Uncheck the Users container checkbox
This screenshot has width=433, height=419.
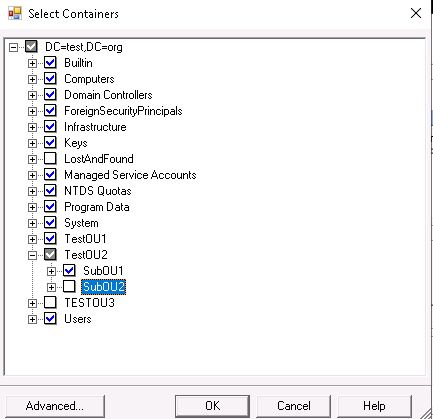[x=50, y=318]
